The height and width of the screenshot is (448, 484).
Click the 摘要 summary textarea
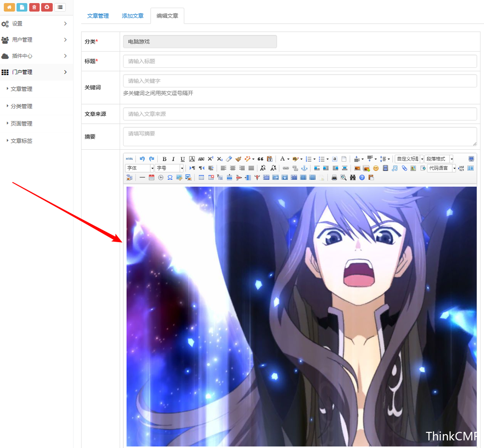point(300,136)
